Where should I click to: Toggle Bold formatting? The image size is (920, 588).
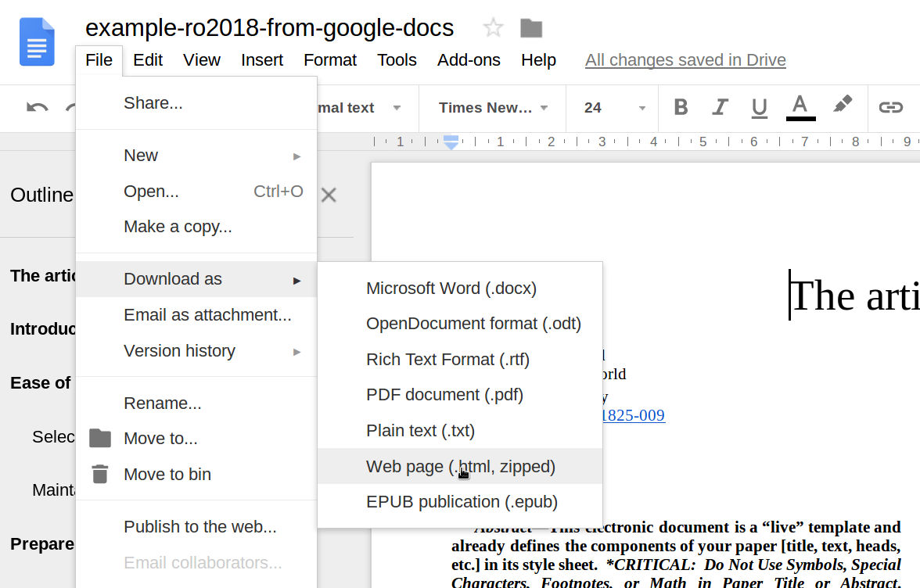click(x=681, y=107)
